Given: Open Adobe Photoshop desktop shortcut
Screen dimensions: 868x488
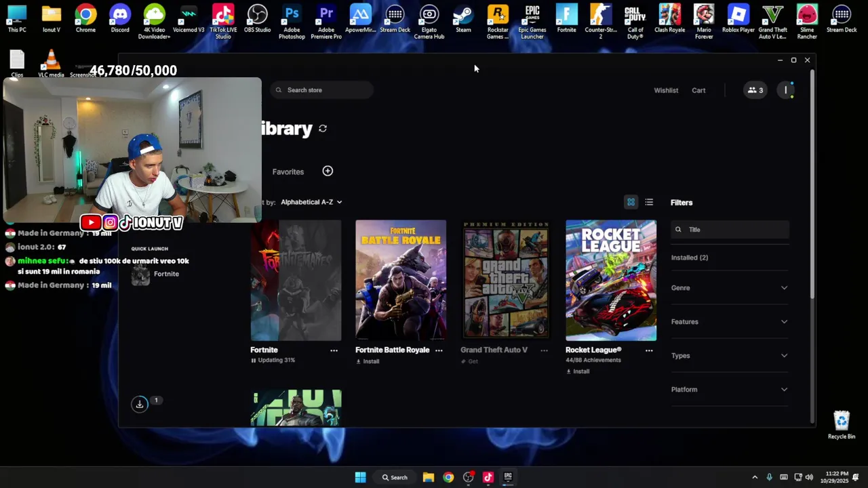Looking at the screenshot, I should coord(292,22).
